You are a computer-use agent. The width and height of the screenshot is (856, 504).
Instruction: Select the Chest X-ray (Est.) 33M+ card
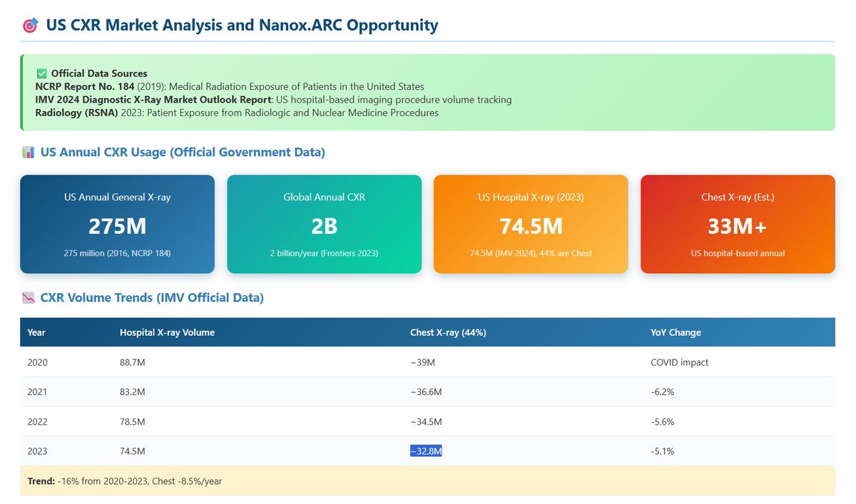[x=738, y=224]
